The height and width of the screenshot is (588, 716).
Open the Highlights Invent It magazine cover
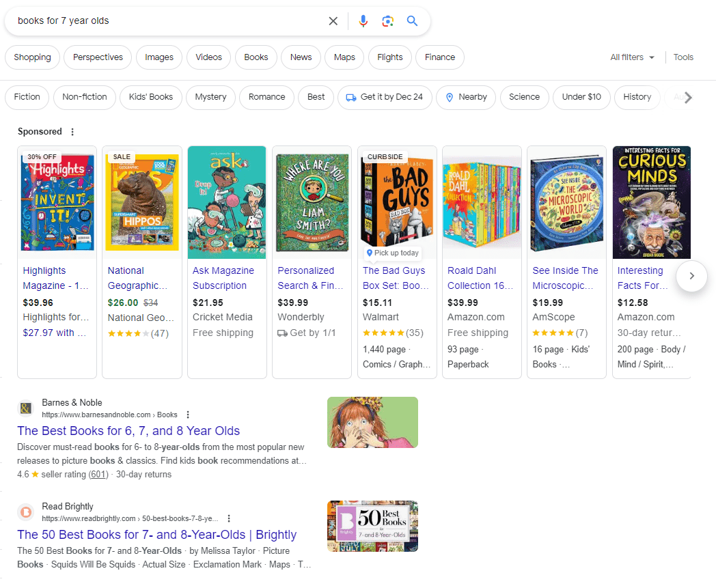57,202
